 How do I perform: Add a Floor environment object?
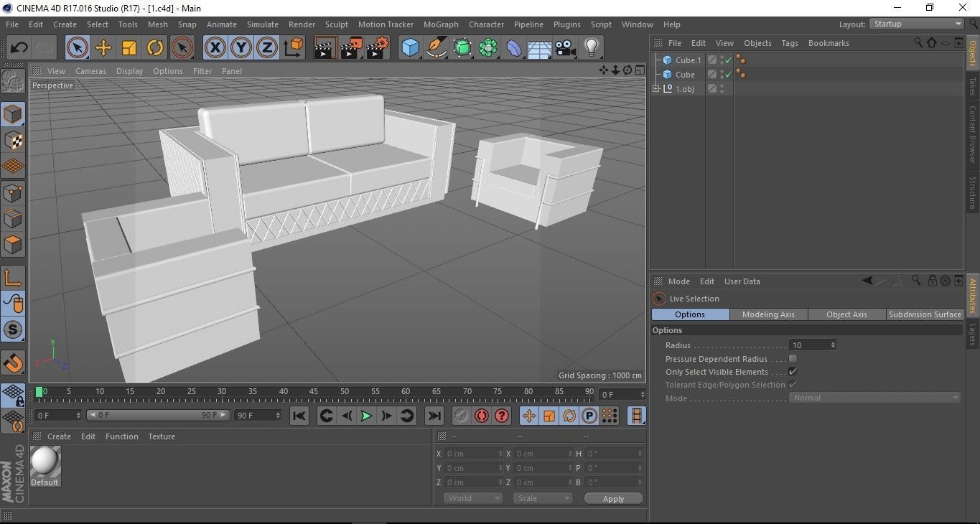click(x=539, y=48)
